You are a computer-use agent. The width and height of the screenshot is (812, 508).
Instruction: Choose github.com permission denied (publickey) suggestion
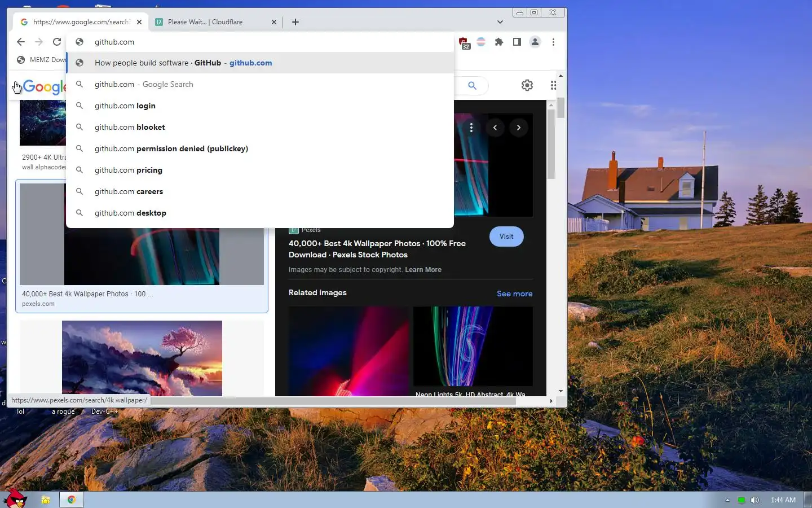[260, 148]
